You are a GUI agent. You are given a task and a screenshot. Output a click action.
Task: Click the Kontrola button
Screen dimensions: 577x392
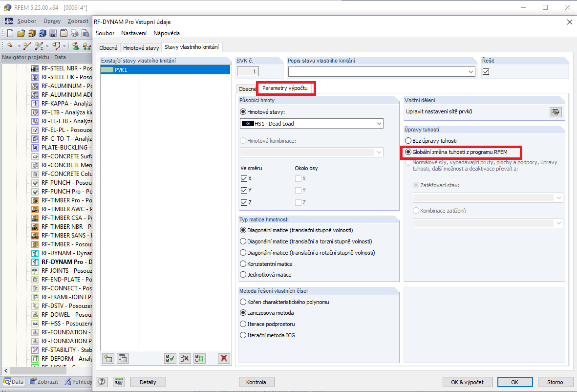pyautogui.click(x=256, y=382)
